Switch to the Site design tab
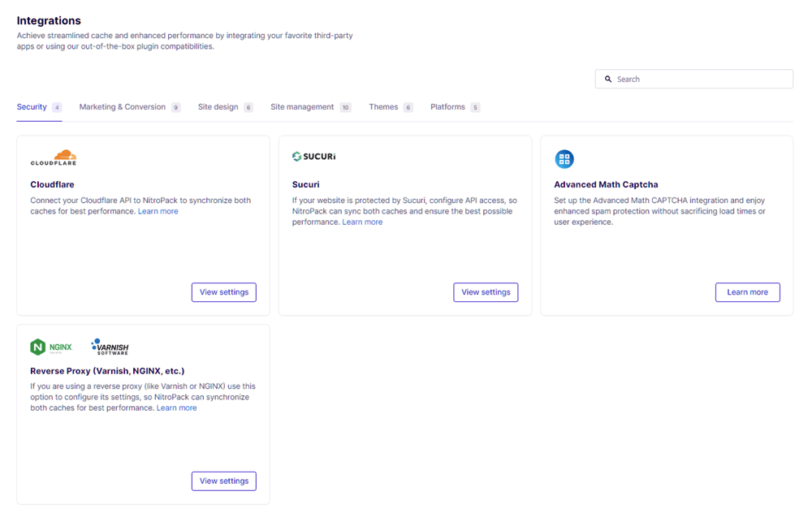This screenshot has height=526, width=812. [219, 106]
